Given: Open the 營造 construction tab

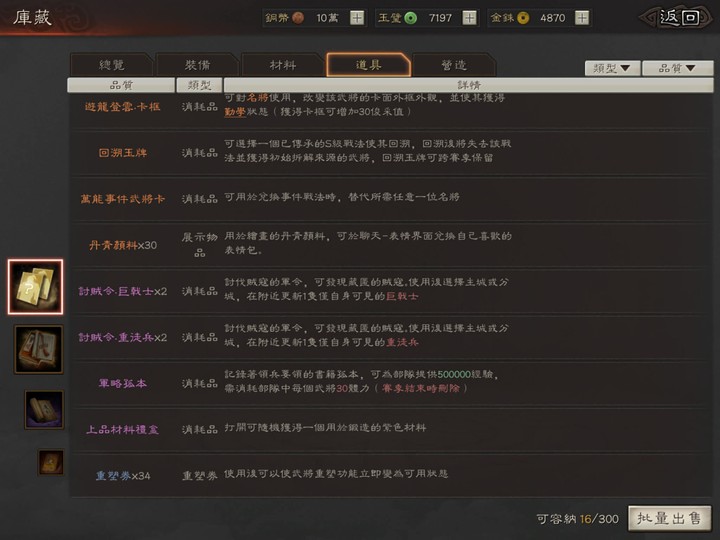Looking at the screenshot, I should (453, 65).
